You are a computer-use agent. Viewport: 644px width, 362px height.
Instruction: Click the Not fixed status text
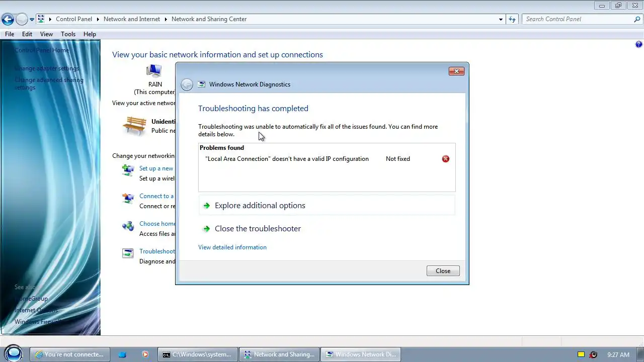(398, 159)
